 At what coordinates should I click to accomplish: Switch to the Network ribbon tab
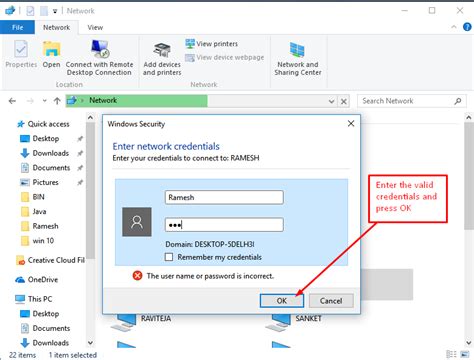point(56,27)
